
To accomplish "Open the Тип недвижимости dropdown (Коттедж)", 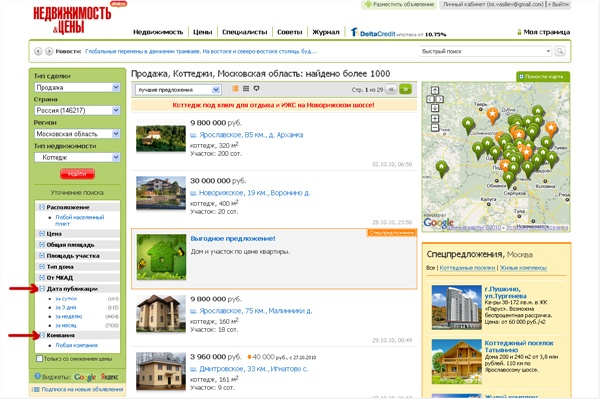I will coord(77,157).
